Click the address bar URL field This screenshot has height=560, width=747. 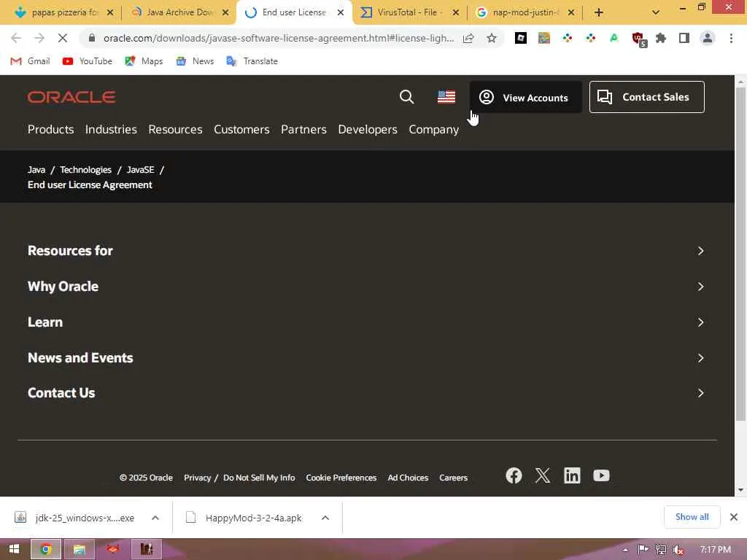(x=279, y=38)
